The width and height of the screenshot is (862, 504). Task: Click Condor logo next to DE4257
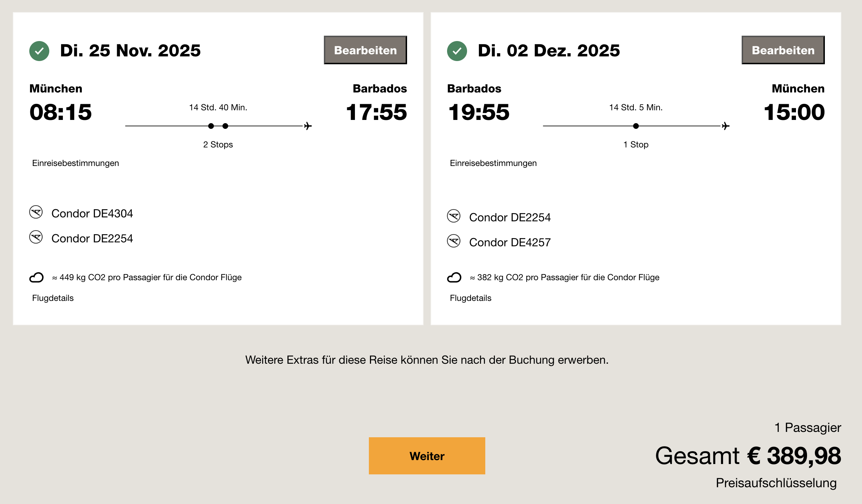[x=453, y=241]
